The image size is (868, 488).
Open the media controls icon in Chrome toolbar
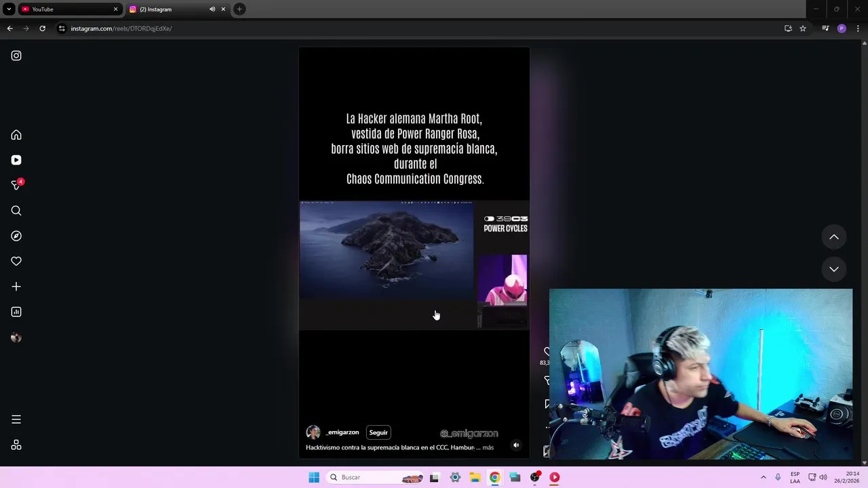[825, 28]
